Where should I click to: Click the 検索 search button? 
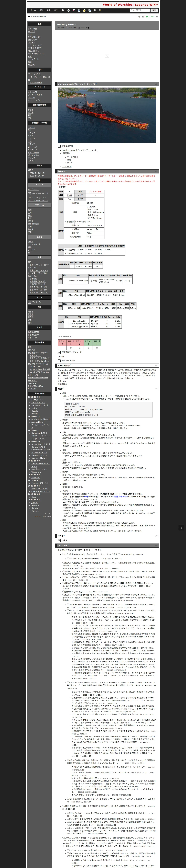click(154, 10)
